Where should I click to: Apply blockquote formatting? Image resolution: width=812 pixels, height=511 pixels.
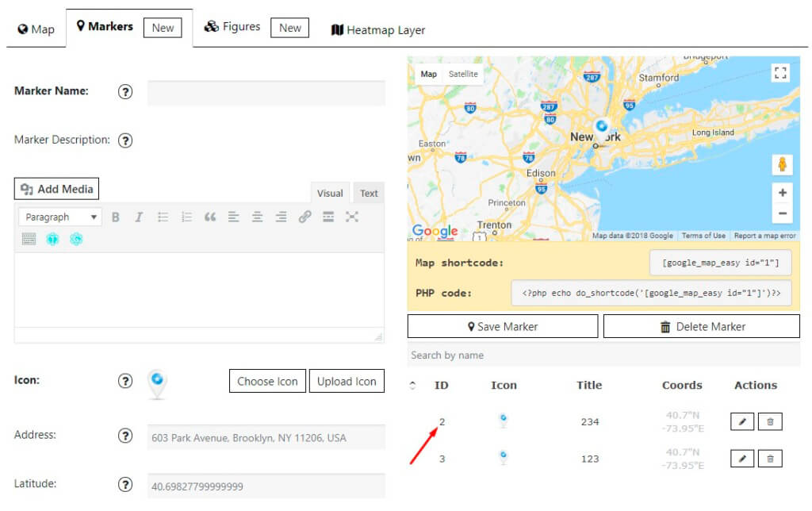click(x=209, y=217)
